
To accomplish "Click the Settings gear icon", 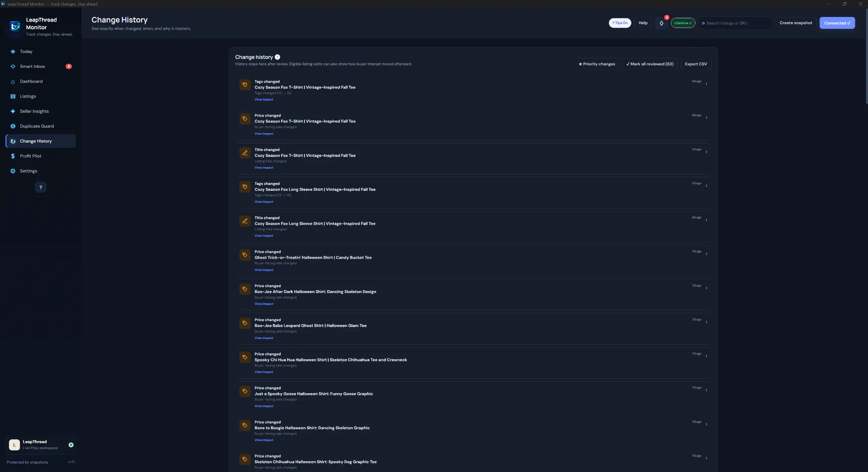I will (13, 171).
